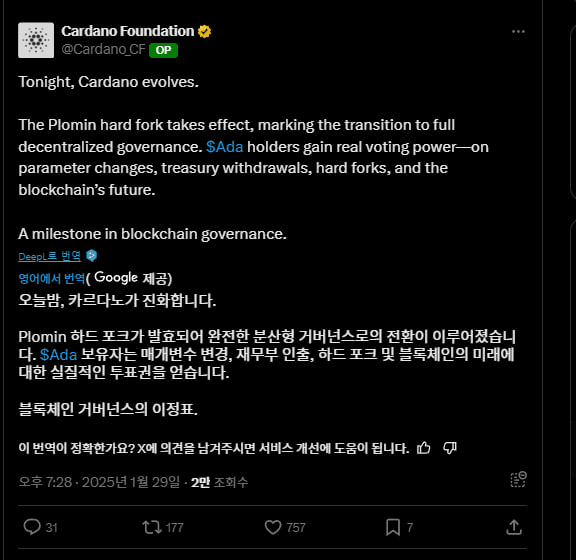Viewport: 576px width, 560px height.
Task: Click the gold verified checkmark badge
Action: pos(204,32)
